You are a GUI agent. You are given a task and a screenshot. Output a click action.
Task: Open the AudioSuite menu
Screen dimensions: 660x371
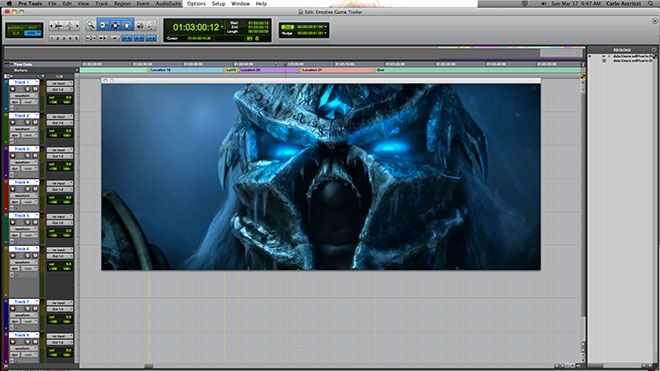pyautogui.click(x=168, y=3)
